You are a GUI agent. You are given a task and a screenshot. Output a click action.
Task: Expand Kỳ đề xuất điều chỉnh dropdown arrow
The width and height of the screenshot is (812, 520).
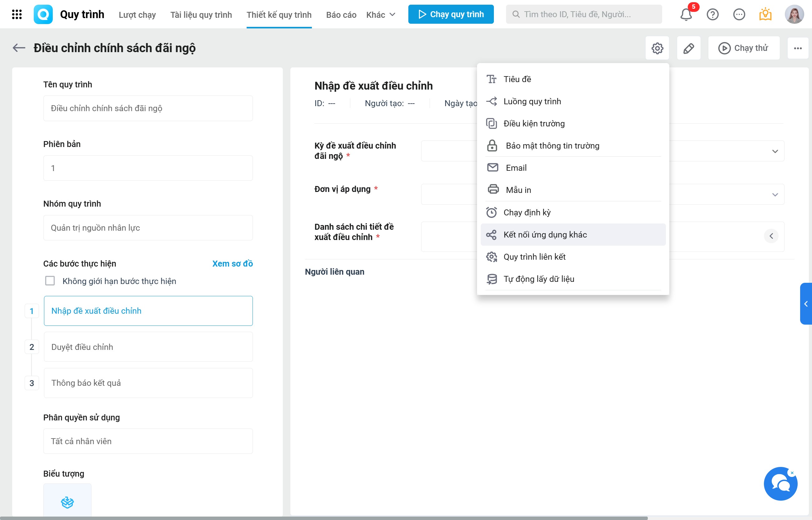pyautogui.click(x=775, y=151)
